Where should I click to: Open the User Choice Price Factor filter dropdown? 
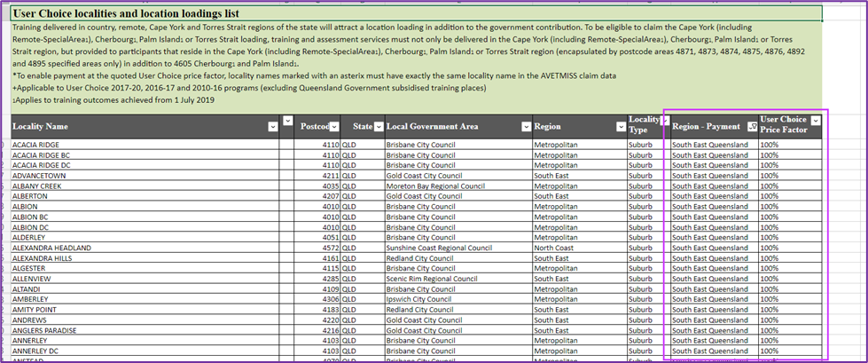[x=816, y=121]
